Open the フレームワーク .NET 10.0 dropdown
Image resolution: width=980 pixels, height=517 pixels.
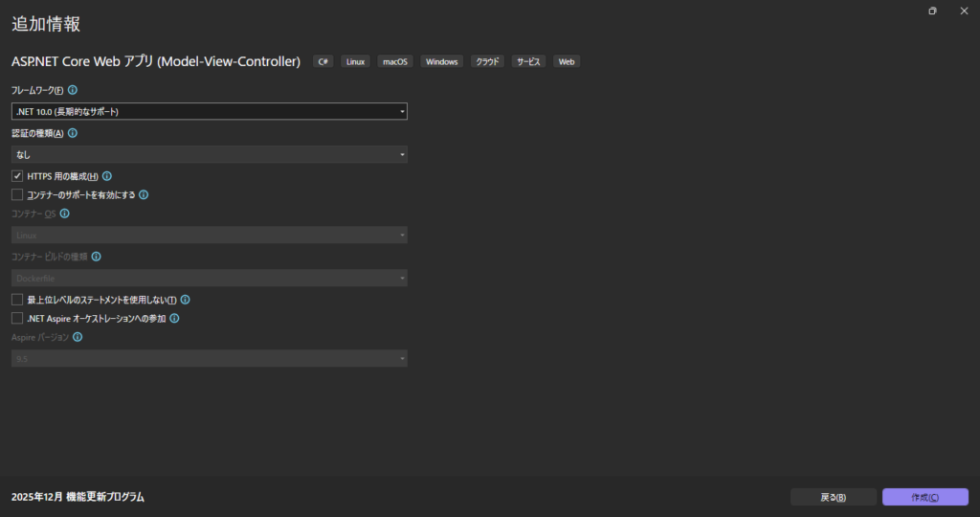pyautogui.click(x=210, y=111)
